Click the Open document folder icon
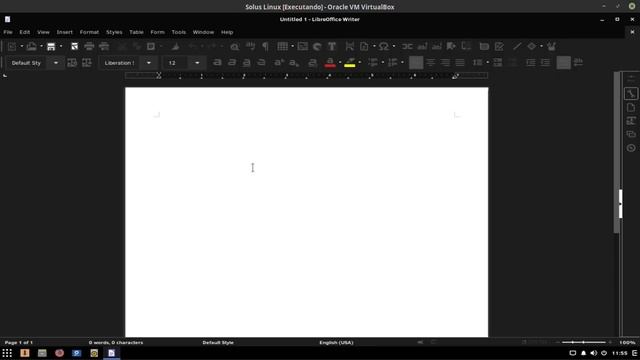The height and width of the screenshot is (360, 640). pos(31,47)
